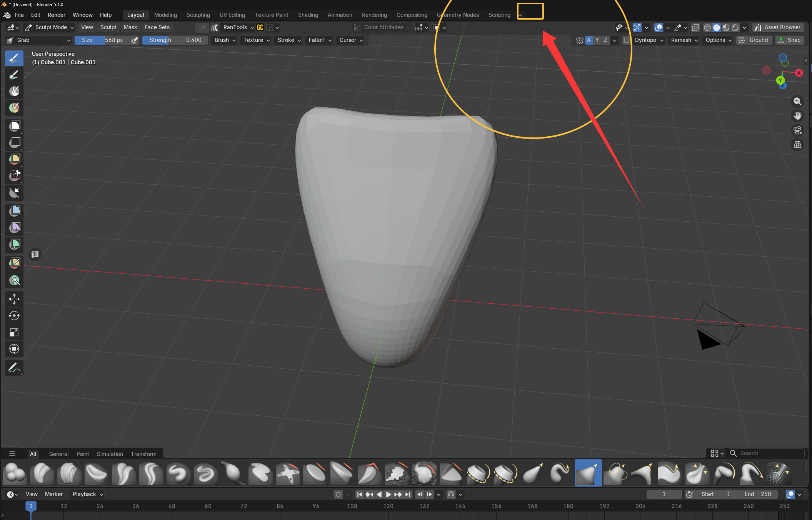Viewport: 812px width, 520px height.
Task: Toggle viewport overlays button
Action: point(659,27)
